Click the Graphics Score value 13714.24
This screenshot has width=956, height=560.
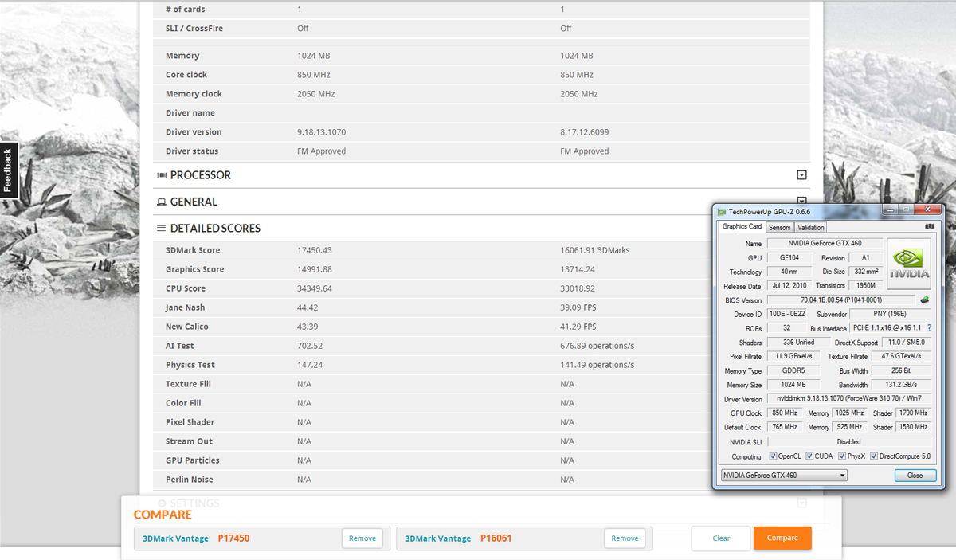pyautogui.click(x=578, y=269)
